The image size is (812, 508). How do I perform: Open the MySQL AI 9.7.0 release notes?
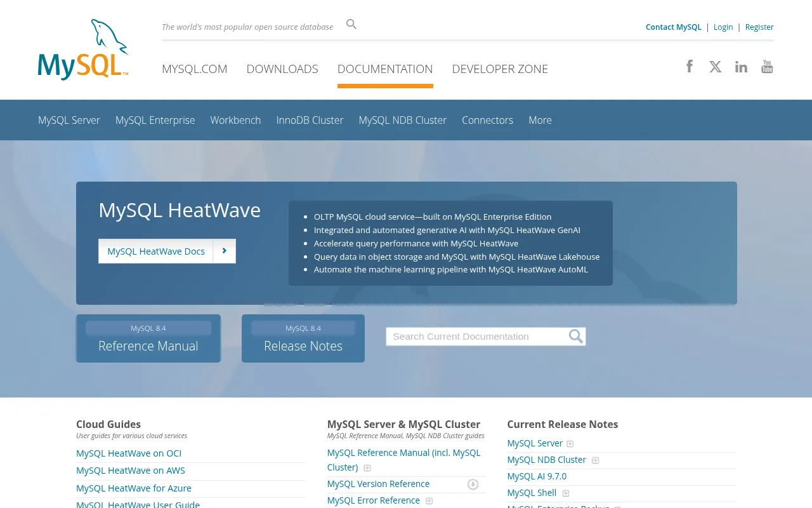[537, 476]
